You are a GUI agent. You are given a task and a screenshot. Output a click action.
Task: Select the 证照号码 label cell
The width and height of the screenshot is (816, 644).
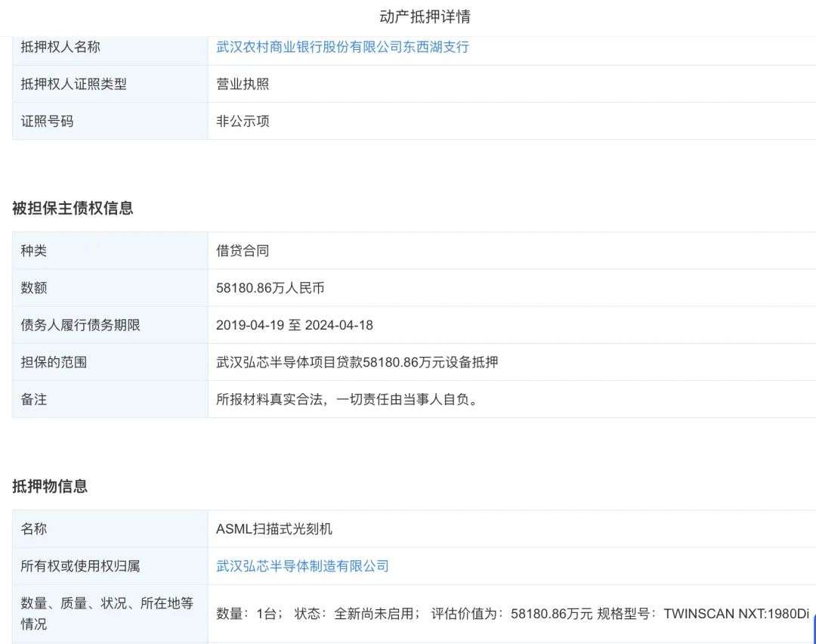point(110,121)
